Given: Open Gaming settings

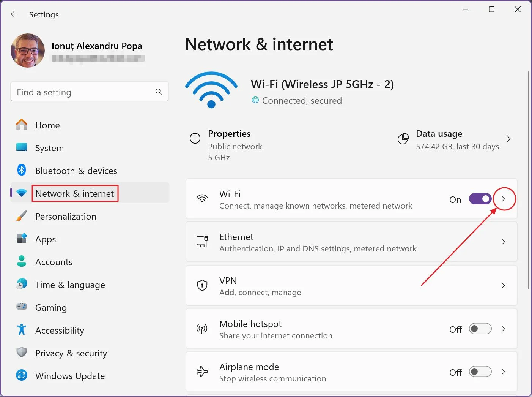Looking at the screenshot, I should 90,307.
